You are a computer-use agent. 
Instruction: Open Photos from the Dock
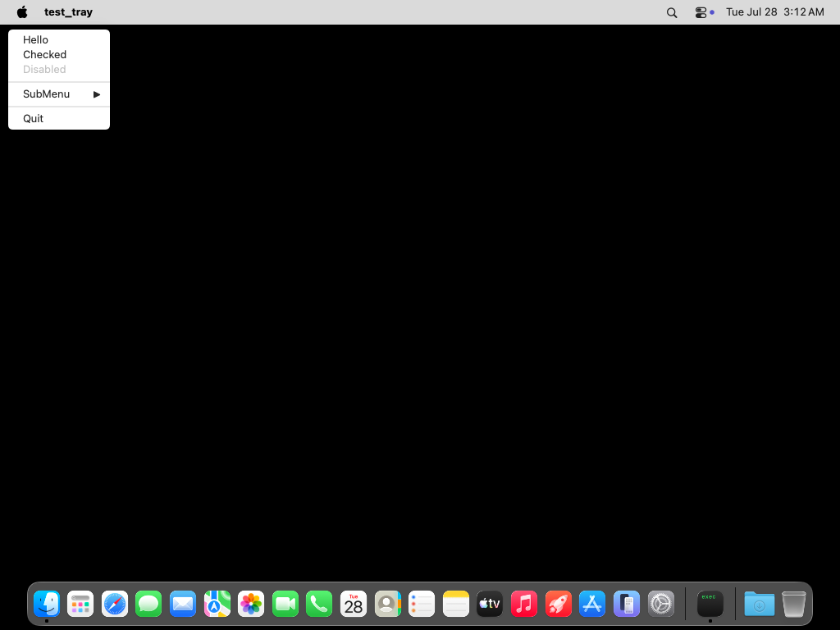(251, 604)
